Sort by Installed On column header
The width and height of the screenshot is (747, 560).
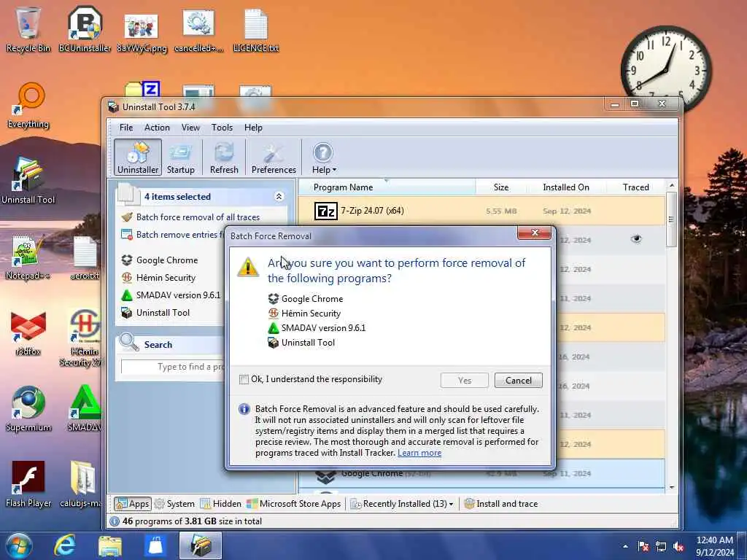(566, 187)
